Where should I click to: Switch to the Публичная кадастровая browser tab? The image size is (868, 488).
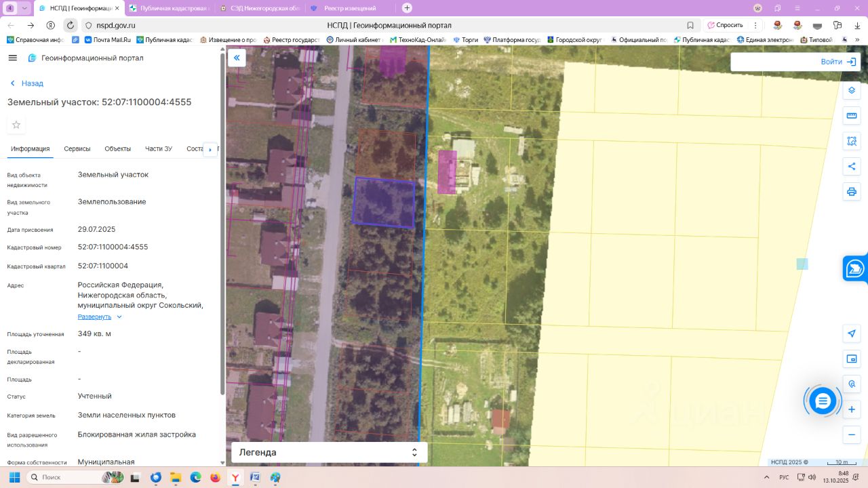click(x=169, y=8)
